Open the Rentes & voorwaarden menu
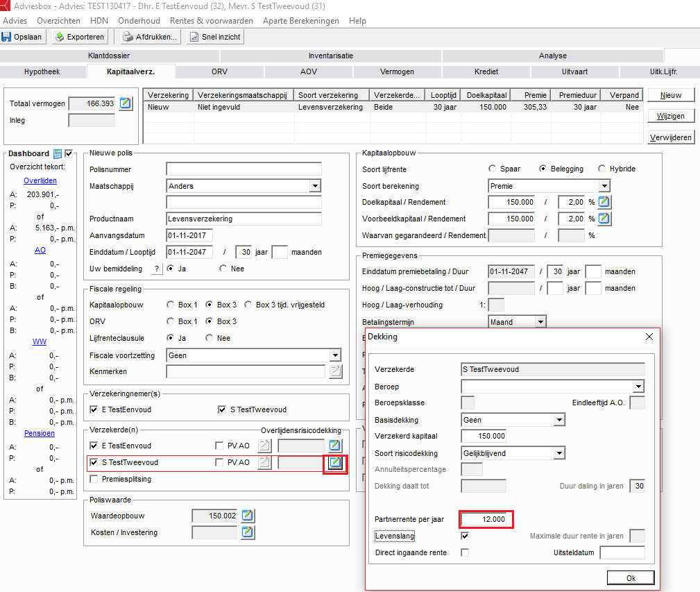700x592 pixels. [x=211, y=21]
